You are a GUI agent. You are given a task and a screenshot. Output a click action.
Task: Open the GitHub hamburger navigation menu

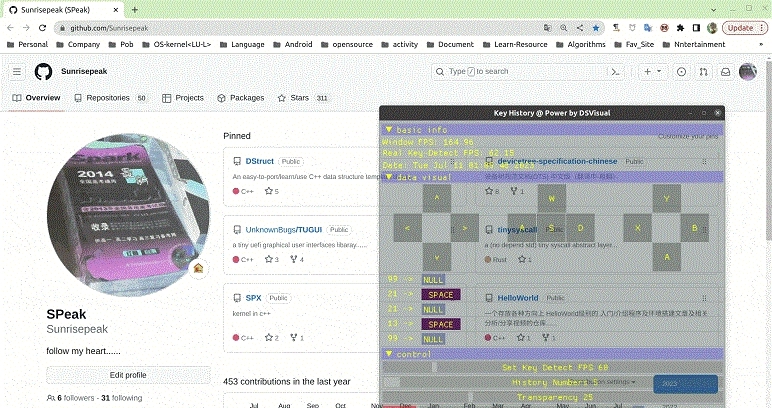coord(17,72)
